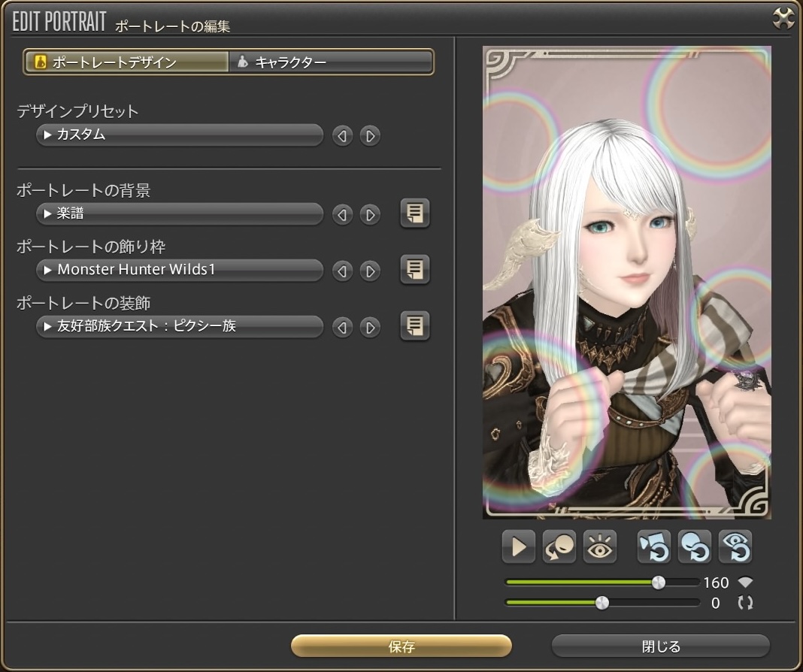This screenshot has height=672, width=803.
Task: Switch to next frame after Monster Hunter Wilds1
Action: pyautogui.click(x=369, y=270)
